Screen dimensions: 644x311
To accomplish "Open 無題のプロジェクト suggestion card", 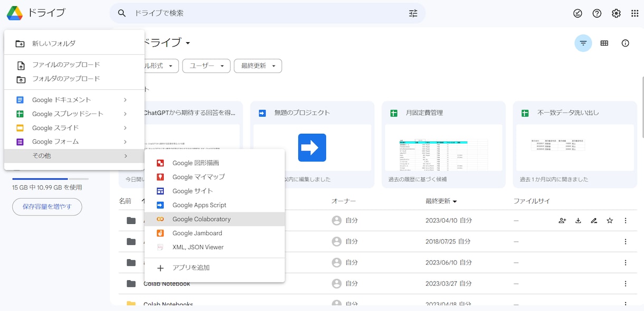I will click(312, 144).
